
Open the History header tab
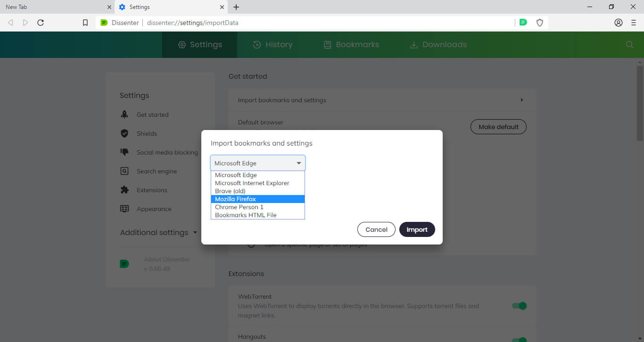(272, 45)
